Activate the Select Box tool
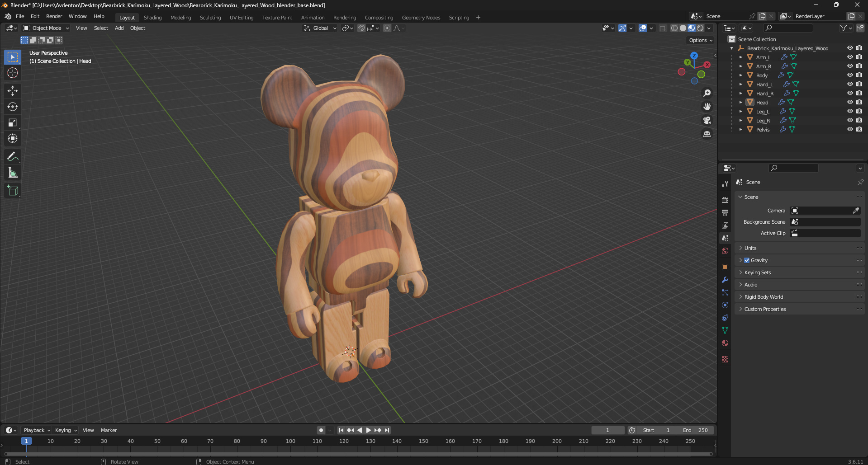 click(x=13, y=57)
